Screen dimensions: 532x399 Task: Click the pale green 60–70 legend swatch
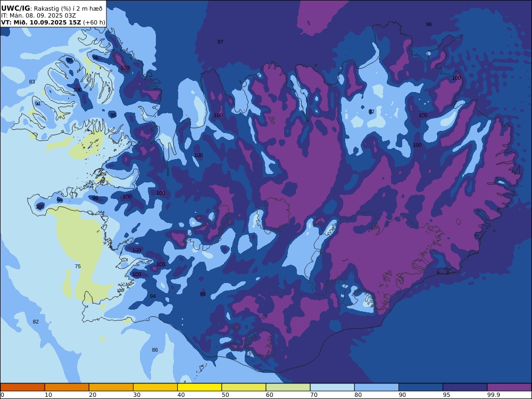click(x=288, y=387)
